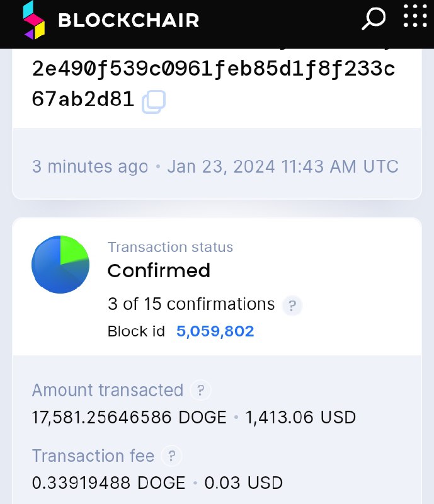Click the Blockchair cube logo icon

point(34,20)
